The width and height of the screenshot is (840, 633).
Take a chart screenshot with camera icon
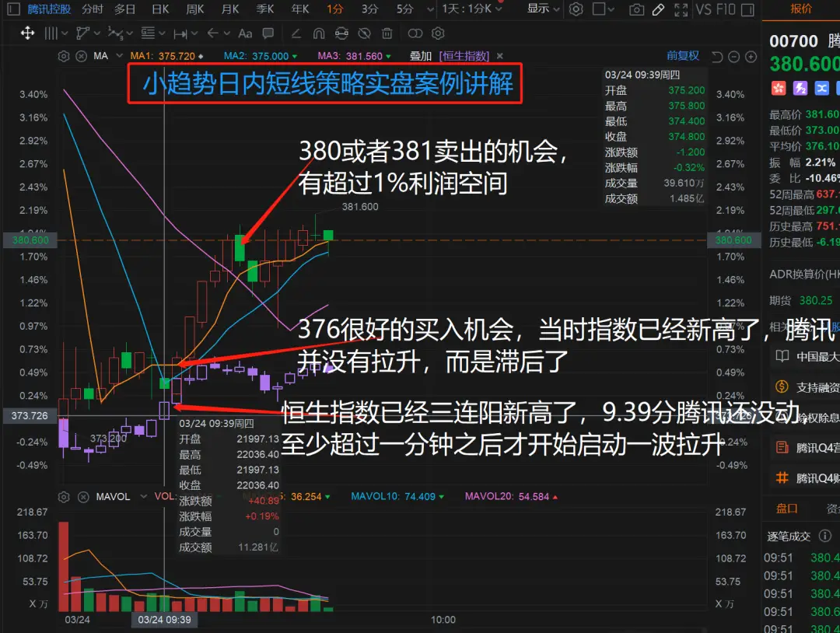click(x=636, y=9)
